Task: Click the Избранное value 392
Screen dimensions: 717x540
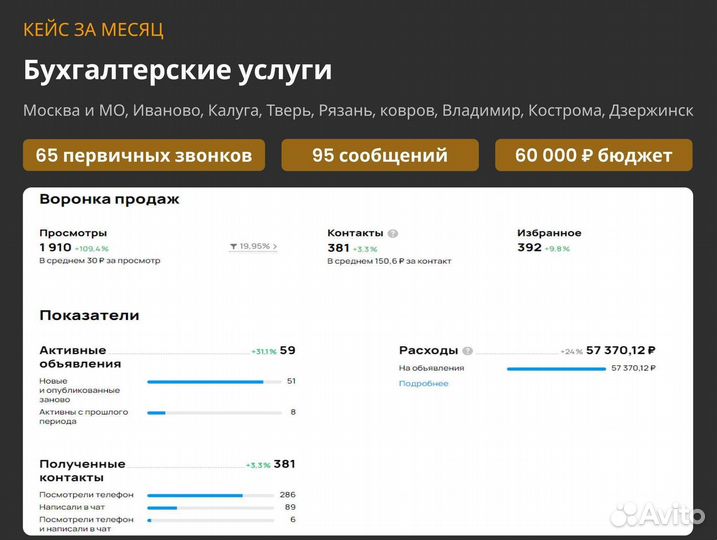Action: click(x=529, y=247)
